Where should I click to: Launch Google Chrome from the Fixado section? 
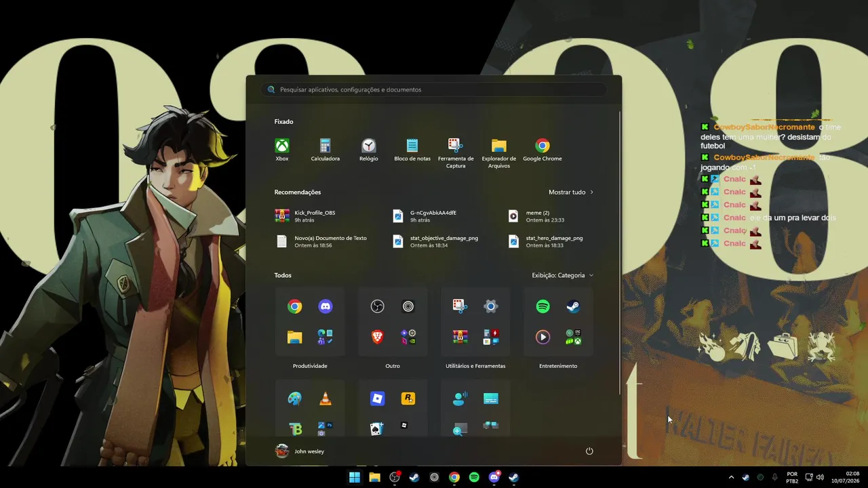point(542,150)
